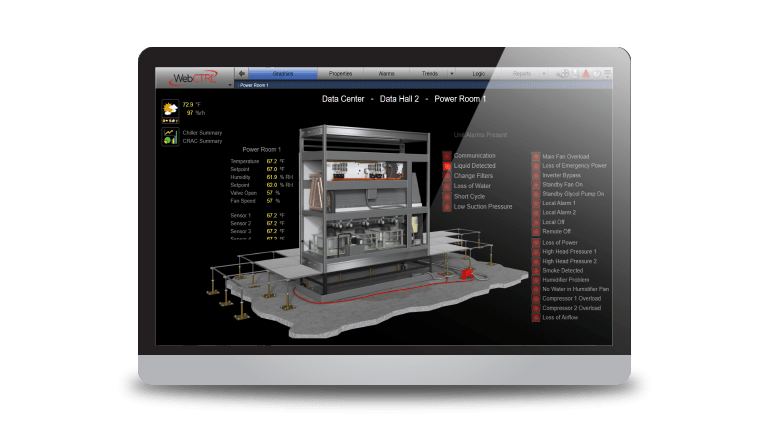Click the back arrow navigation button
The width and height of the screenshot is (768, 432).
(x=241, y=73)
